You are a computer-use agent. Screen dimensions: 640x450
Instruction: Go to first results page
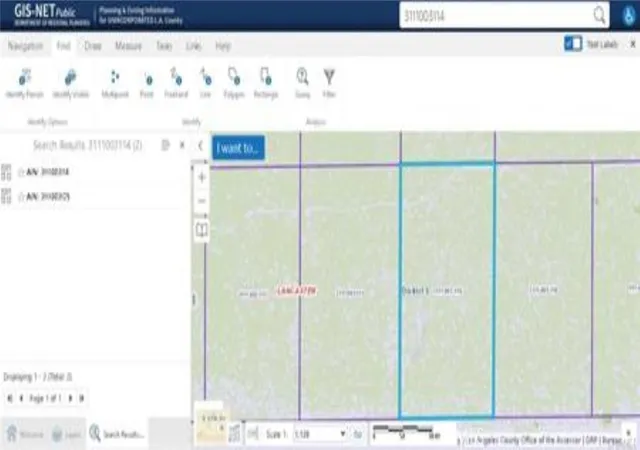(10, 398)
